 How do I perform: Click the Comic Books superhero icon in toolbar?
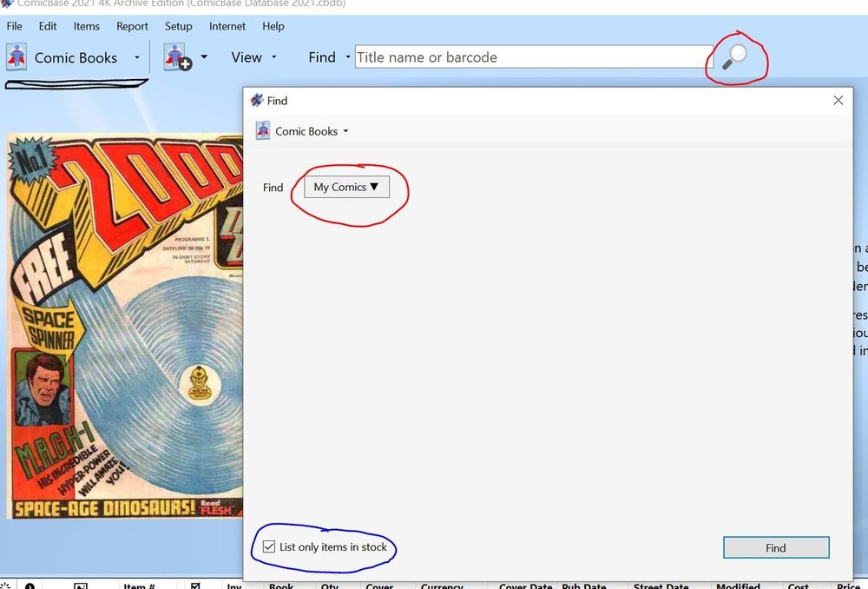click(16, 57)
